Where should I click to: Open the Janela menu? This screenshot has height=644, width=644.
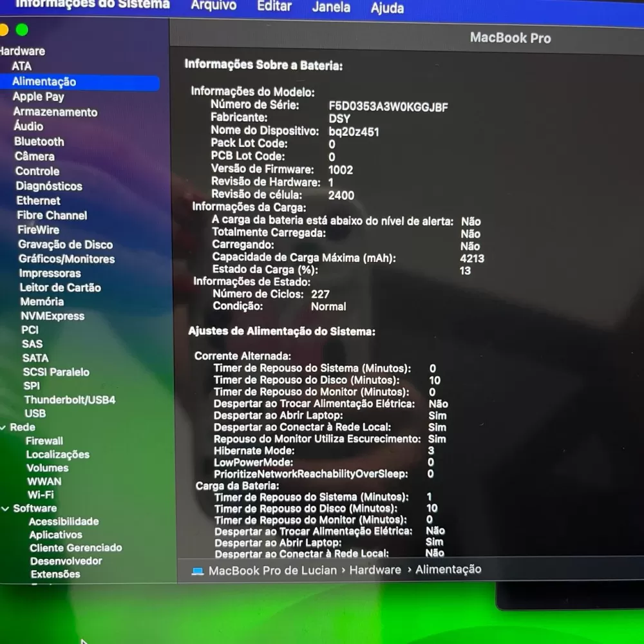pyautogui.click(x=331, y=7)
